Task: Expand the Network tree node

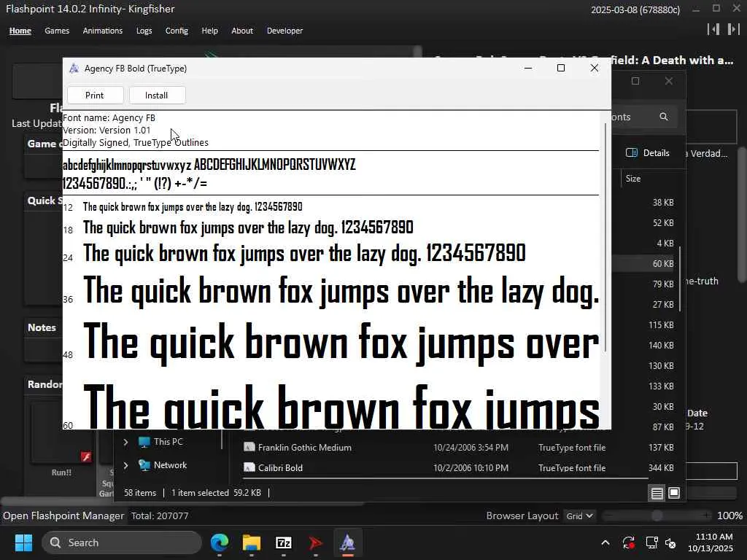Action: coord(125,465)
